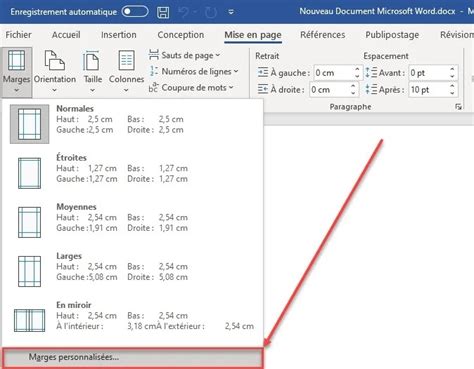The image size is (474, 369).
Task: Click the À droite indent input field
Action: coord(329,90)
